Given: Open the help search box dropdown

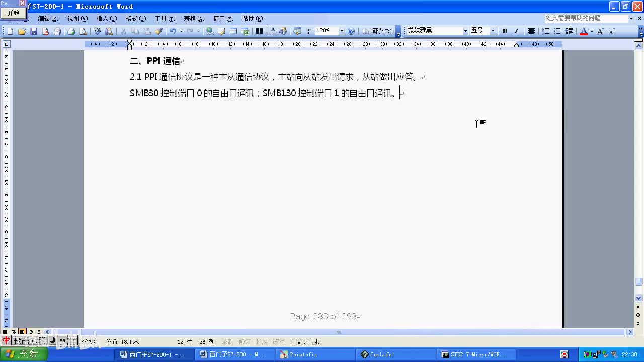Looking at the screenshot, I should pos(631,18).
